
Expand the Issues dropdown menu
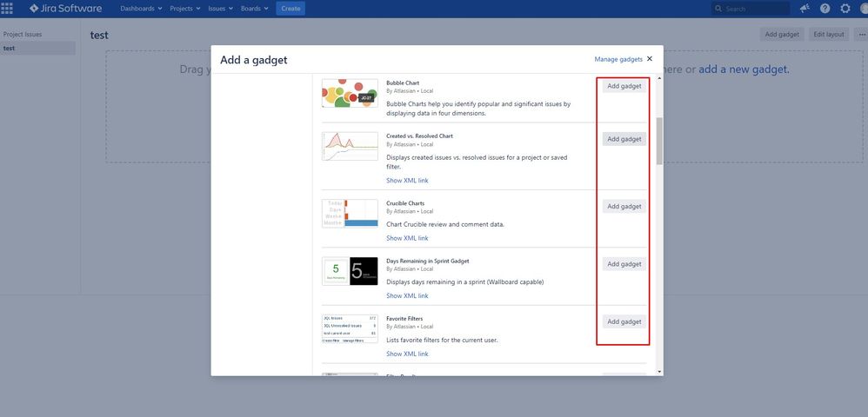coord(220,9)
